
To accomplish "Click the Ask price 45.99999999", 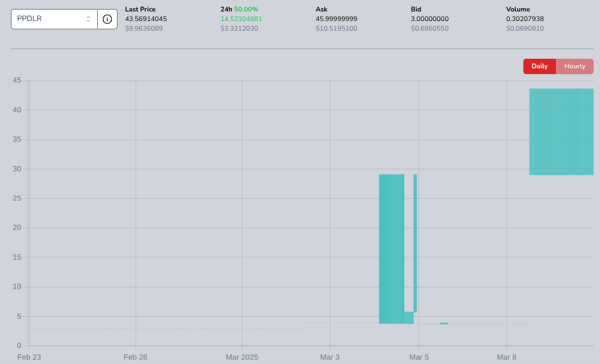I will pos(336,19).
